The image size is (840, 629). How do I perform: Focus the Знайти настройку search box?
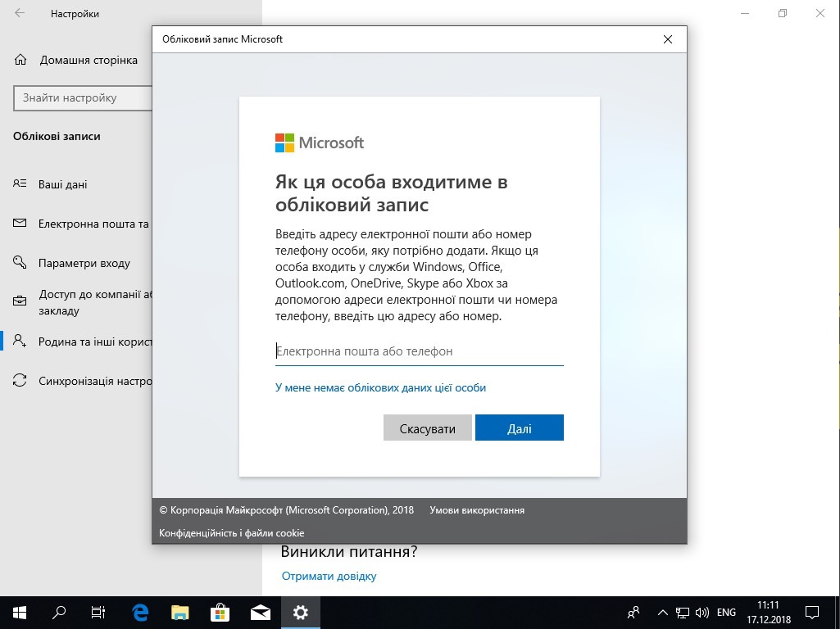point(83,98)
